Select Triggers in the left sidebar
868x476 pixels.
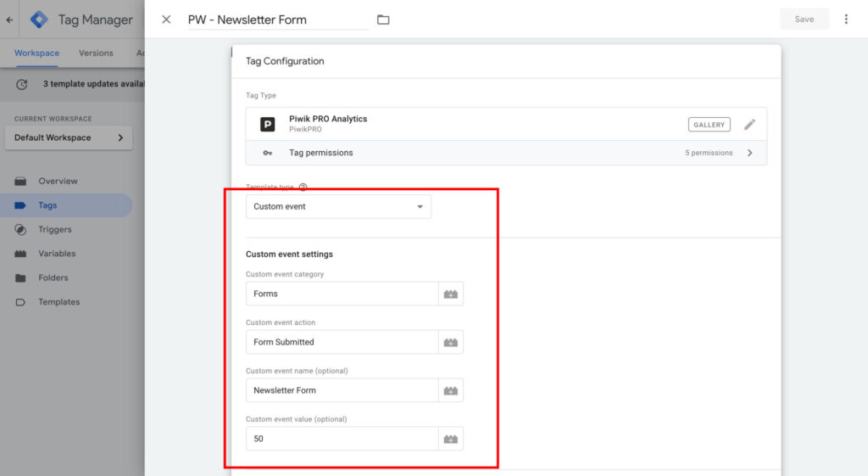point(54,230)
